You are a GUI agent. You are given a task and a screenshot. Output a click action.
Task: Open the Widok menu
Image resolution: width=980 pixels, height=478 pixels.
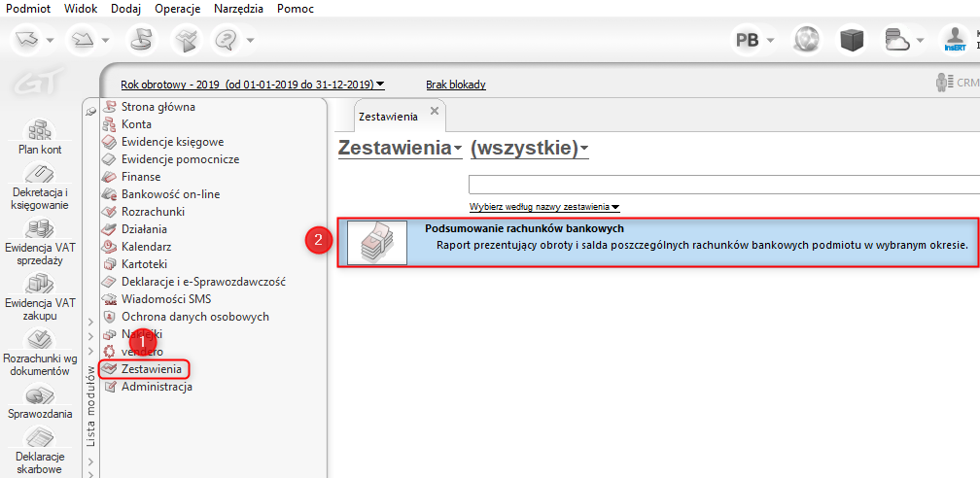(81, 9)
